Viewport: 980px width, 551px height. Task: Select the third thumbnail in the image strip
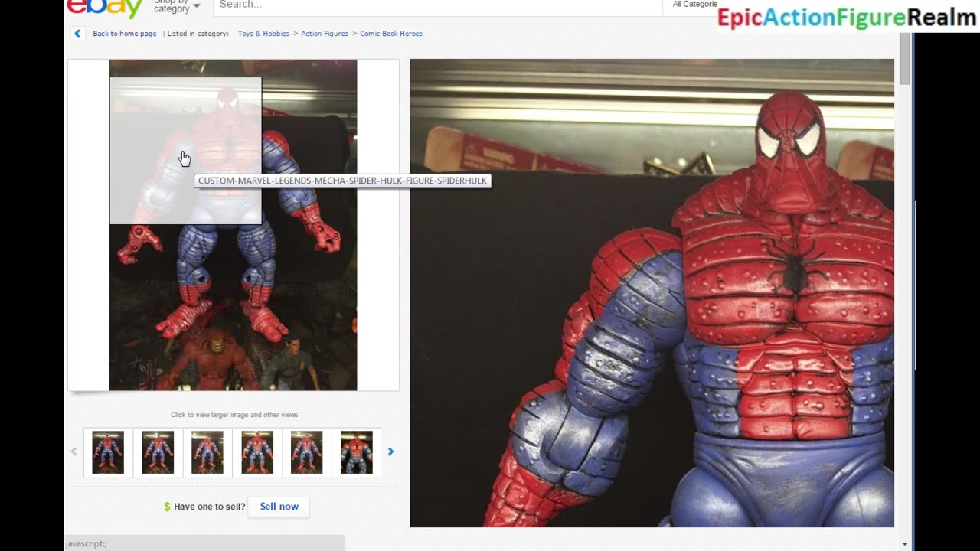coord(207,452)
